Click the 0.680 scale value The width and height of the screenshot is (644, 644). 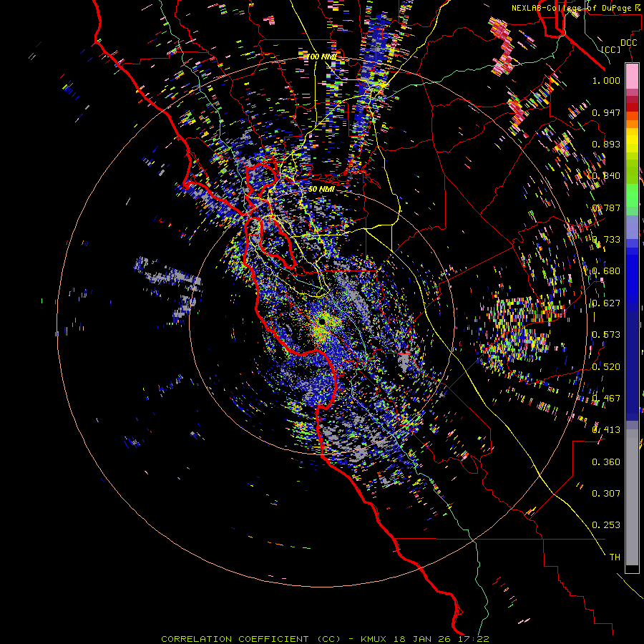click(x=606, y=271)
